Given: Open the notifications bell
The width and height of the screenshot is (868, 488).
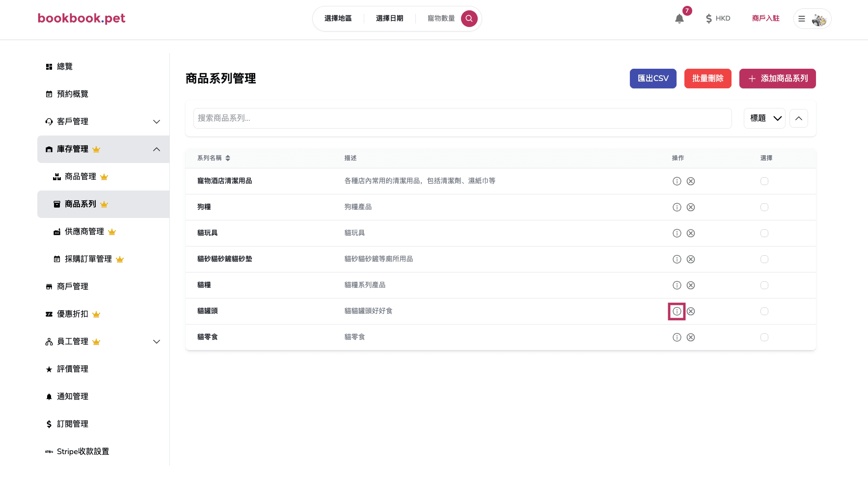Looking at the screenshot, I should pos(679,19).
